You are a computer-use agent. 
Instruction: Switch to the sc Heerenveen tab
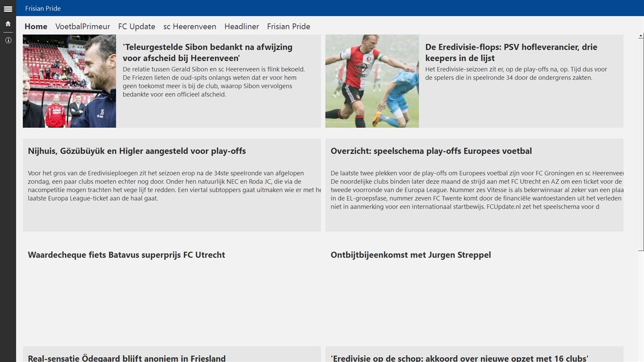tap(190, 26)
